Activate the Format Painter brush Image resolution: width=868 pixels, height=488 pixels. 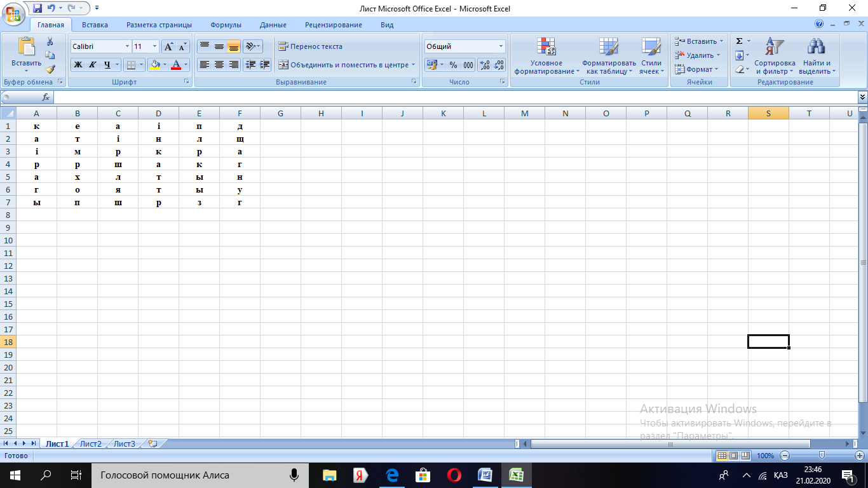tap(50, 69)
